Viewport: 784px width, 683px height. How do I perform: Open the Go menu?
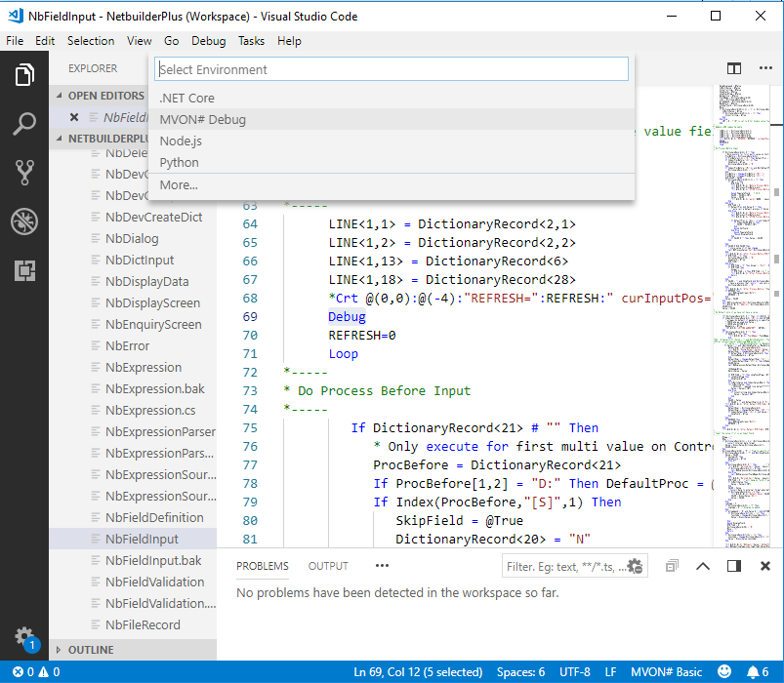click(171, 41)
